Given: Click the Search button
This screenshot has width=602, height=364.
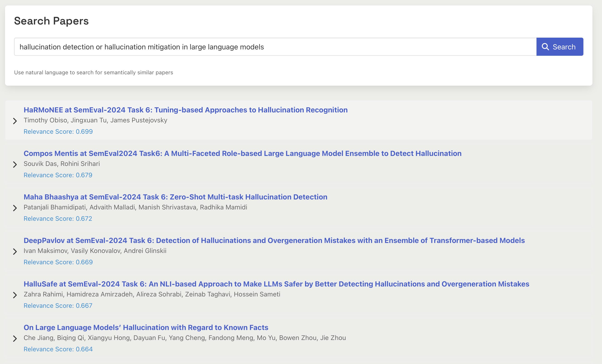Looking at the screenshot, I should (x=560, y=47).
